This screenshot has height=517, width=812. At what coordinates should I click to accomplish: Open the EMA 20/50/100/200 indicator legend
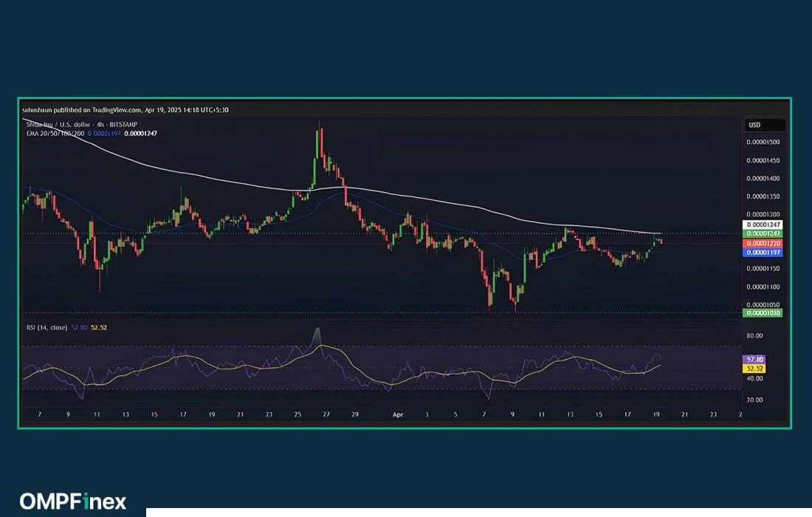click(x=55, y=133)
